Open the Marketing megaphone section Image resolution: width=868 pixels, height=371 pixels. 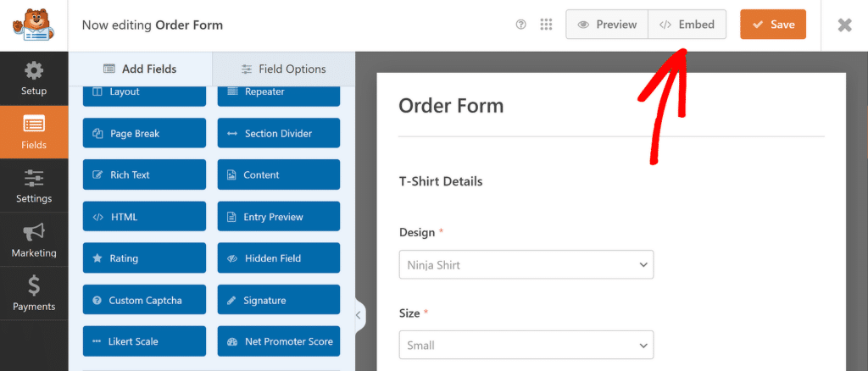coord(34,241)
